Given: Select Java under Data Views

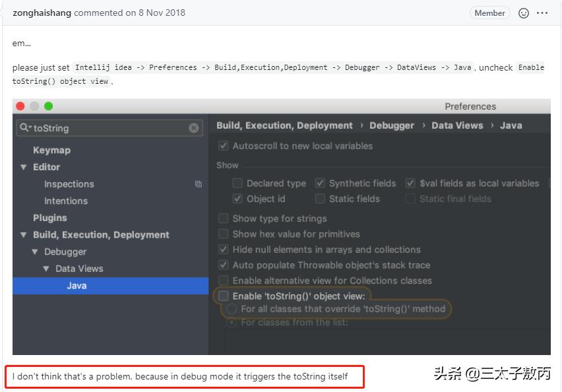Looking at the screenshot, I should click(x=77, y=286).
